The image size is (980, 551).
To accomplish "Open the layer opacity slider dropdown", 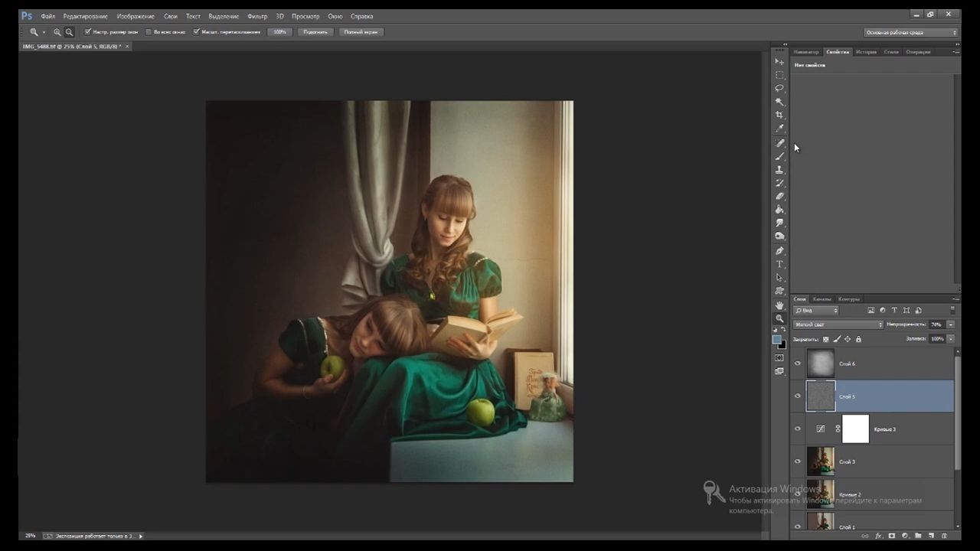I will click(951, 324).
